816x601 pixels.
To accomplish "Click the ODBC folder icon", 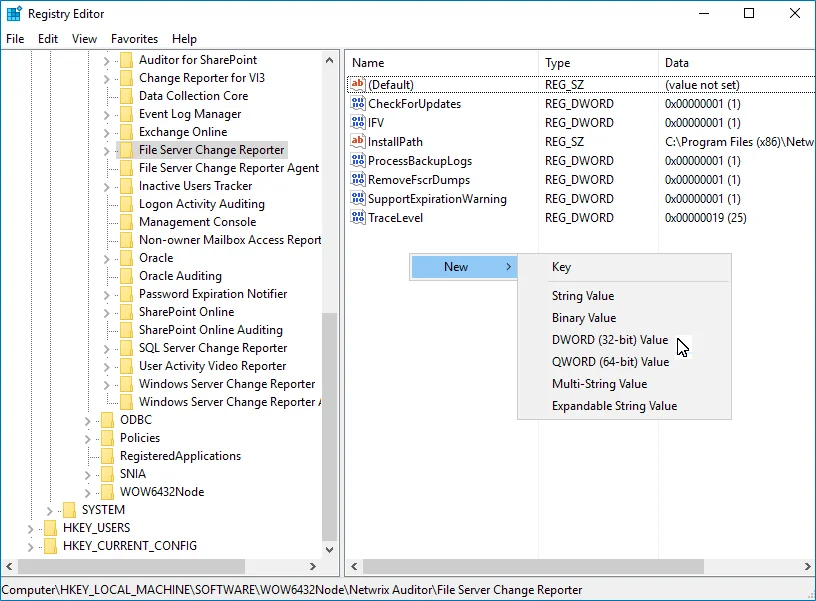I will [108, 420].
